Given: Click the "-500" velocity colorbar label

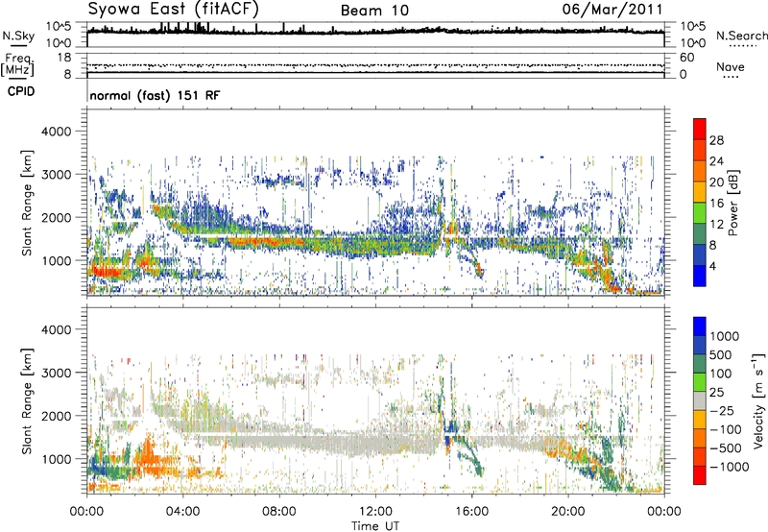Looking at the screenshot, I should (726, 448).
